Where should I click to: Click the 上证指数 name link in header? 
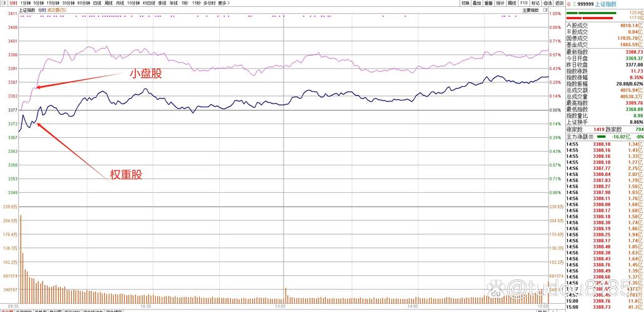606,4
